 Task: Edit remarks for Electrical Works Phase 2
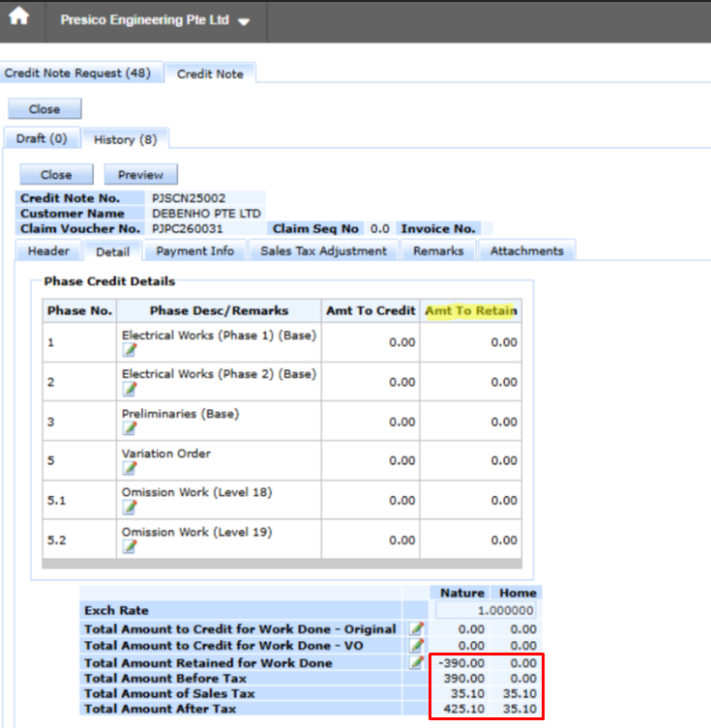coord(130,389)
